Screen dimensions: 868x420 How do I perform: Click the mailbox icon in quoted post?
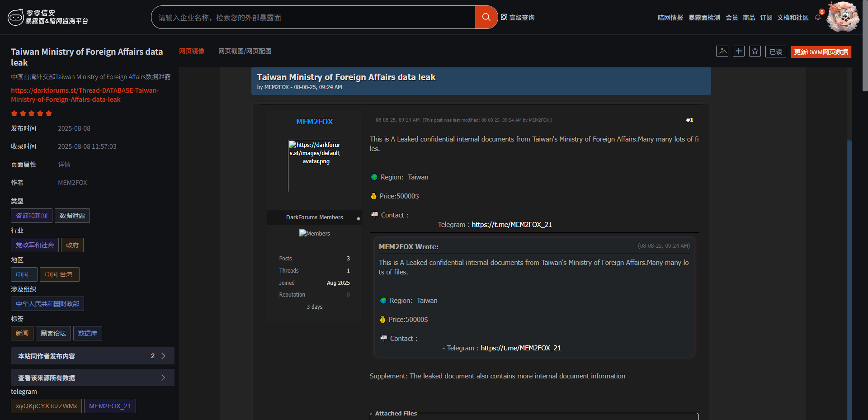384,339
